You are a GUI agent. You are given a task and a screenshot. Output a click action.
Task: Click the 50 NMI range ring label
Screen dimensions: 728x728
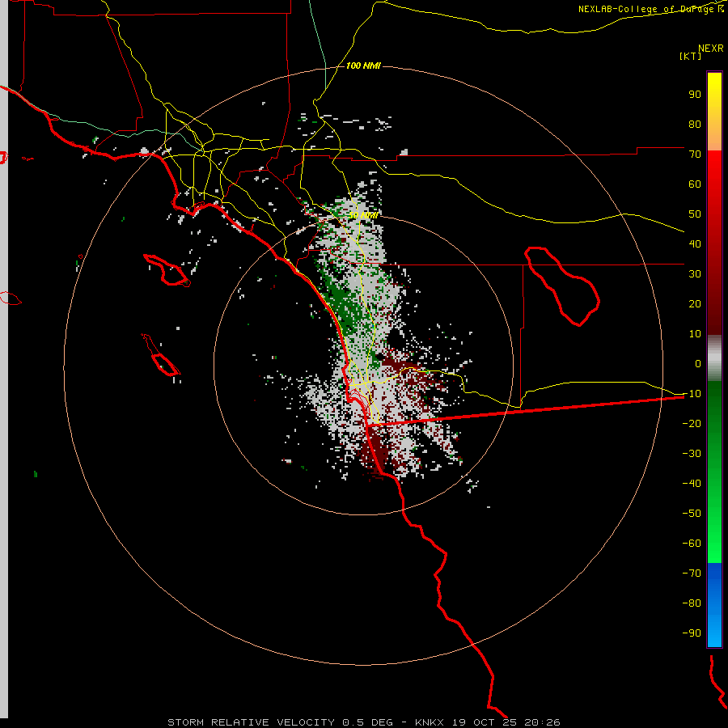click(363, 215)
